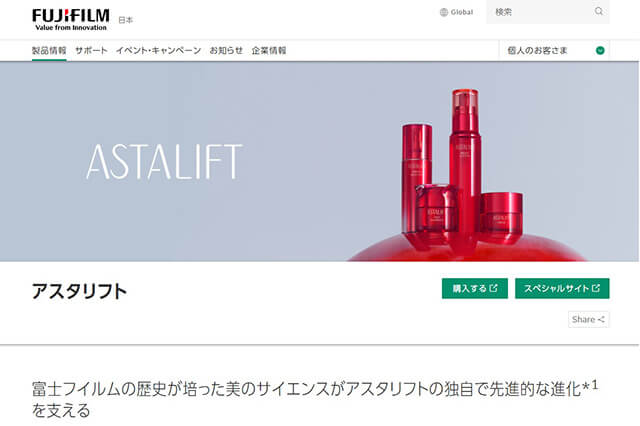Click the magnifier search icon
640x426 pixels.
[x=598, y=11]
